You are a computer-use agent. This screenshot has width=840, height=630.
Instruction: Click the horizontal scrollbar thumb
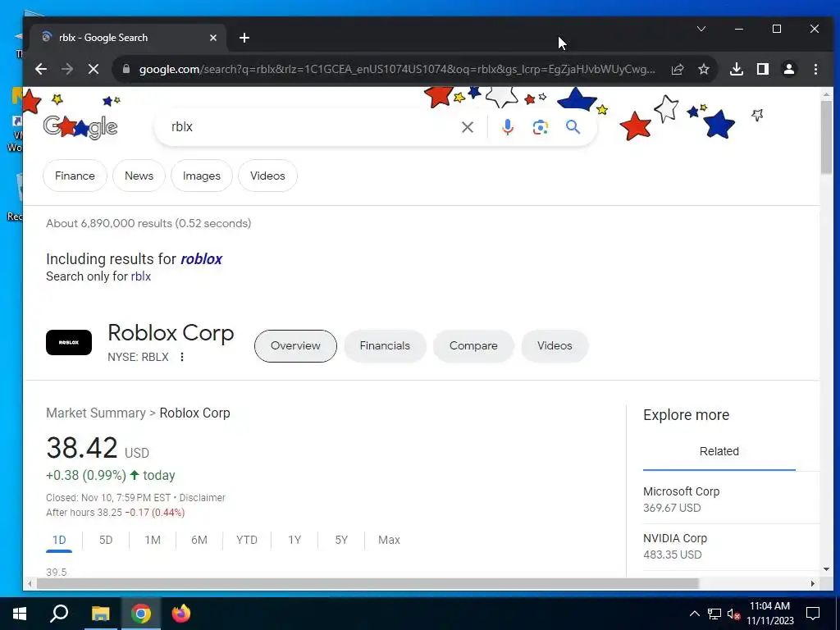coord(367,583)
